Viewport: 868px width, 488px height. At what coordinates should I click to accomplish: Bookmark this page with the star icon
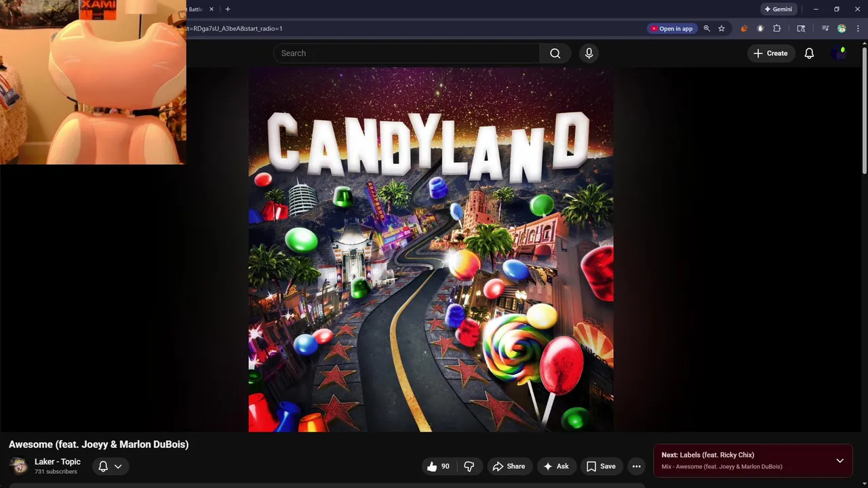pyautogui.click(x=722, y=28)
